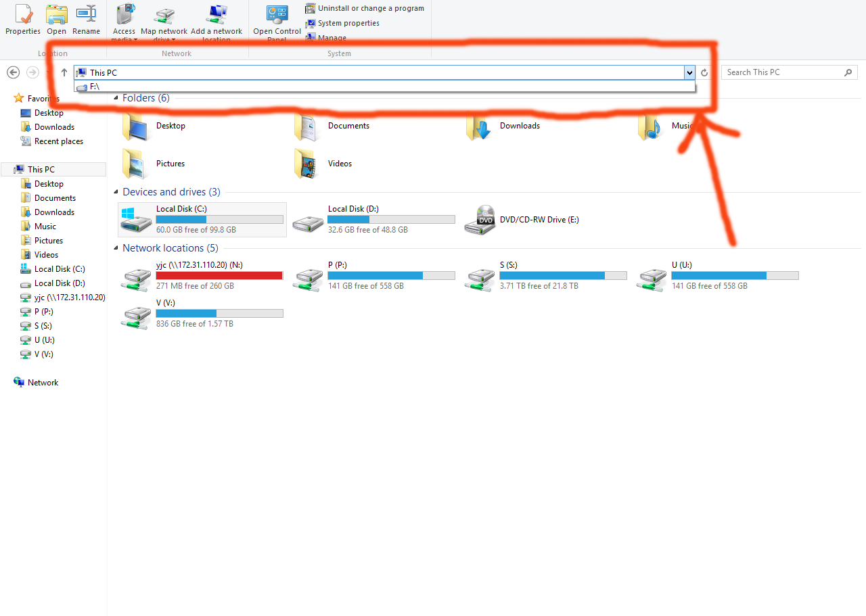This screenshot has height=616, width=866.
Task: Select Pictures in the navigation pane
Action: (x=49, y=241)
